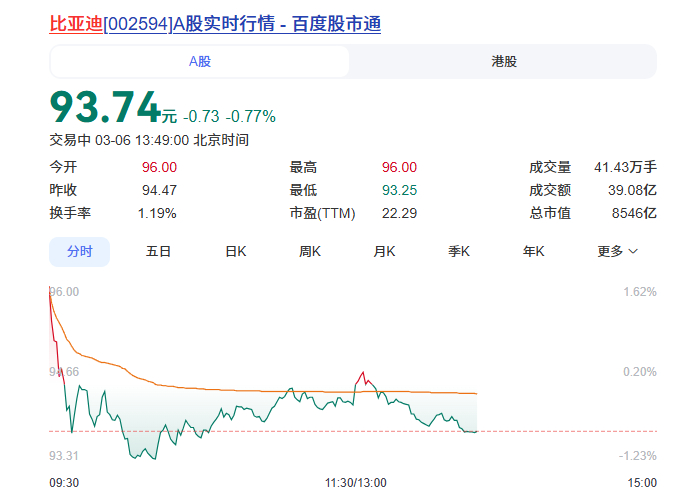Select the 周K chart view

click(310, 251)
